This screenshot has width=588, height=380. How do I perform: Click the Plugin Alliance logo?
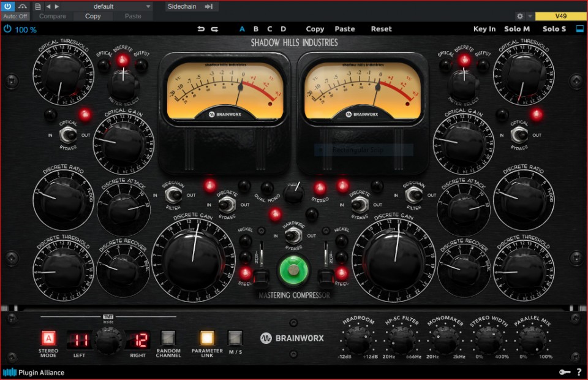coord(34,372)
